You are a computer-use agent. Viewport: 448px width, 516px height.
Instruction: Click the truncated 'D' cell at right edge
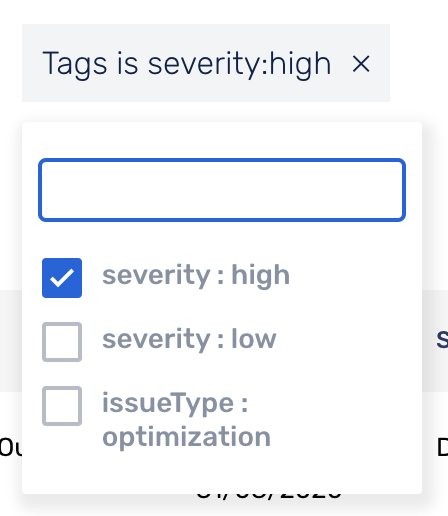click(442, 447)
